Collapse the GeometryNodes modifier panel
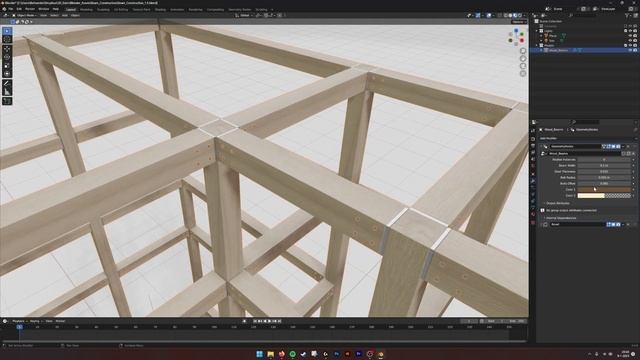640x360 pixels. 542,146
